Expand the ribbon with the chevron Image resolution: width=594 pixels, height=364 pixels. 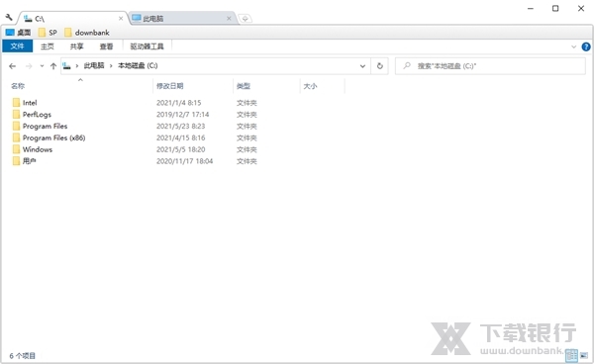[x=573, y=46]
